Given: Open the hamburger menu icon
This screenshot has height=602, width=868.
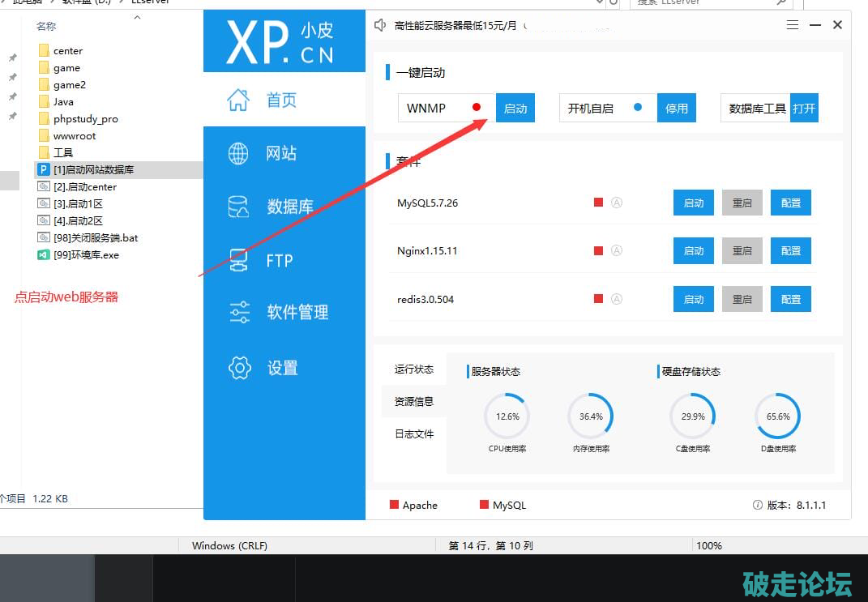Looking at the screenshot, I should click(x=793, y=25).
